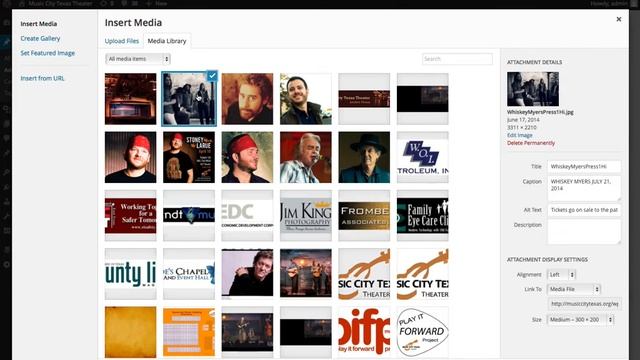Select the man in black hat thumbnail

click(x=364, y=157)
